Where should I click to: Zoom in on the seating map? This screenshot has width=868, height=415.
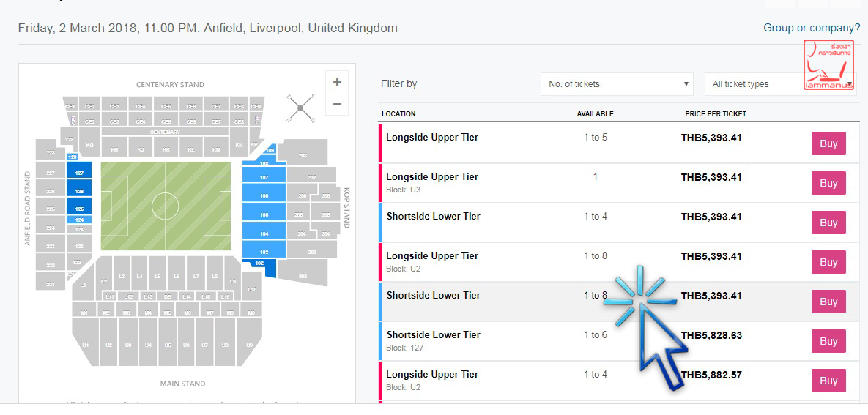pos(337,83)
